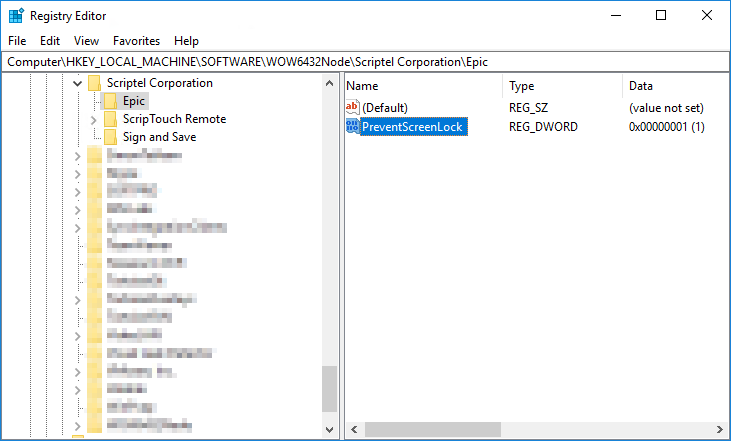This screenshot has height=441, width=731.
Task: Select the (Default) value name
Action: point(385,108)
